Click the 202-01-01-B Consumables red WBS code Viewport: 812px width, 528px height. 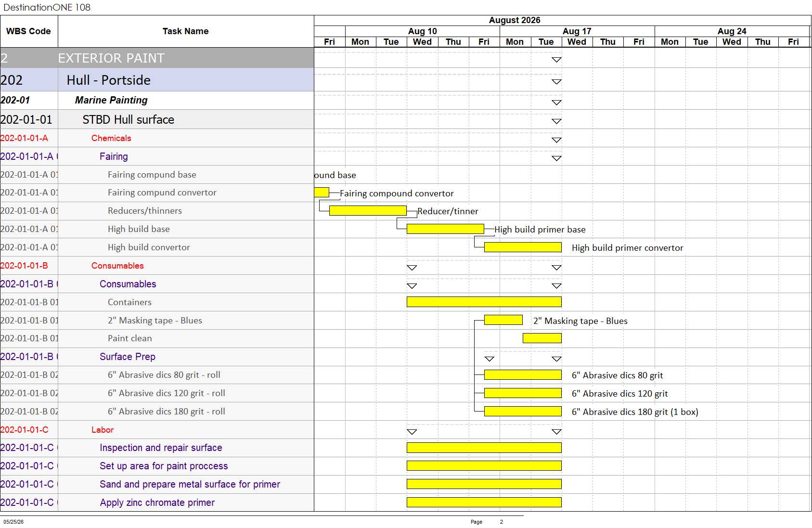[25, 266]
